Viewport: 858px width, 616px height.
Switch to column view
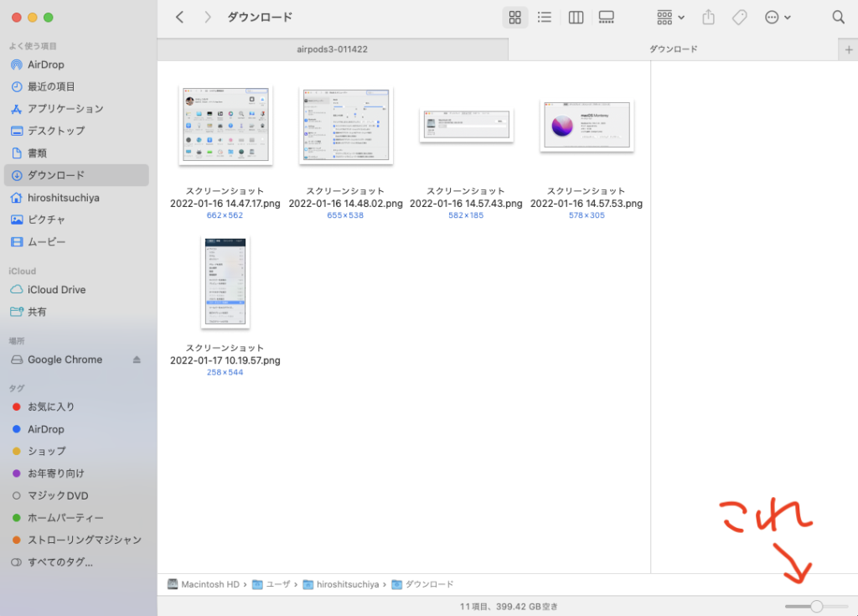(x=576, y=17)
